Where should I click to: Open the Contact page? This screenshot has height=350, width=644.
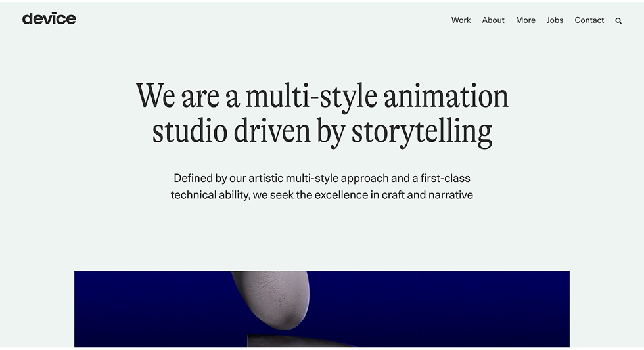click(589, 20)
